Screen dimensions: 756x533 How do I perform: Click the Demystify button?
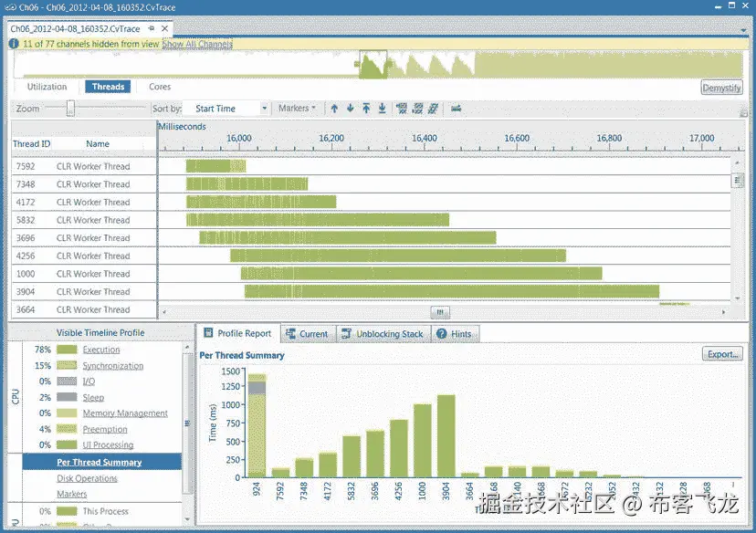point(721,88)
